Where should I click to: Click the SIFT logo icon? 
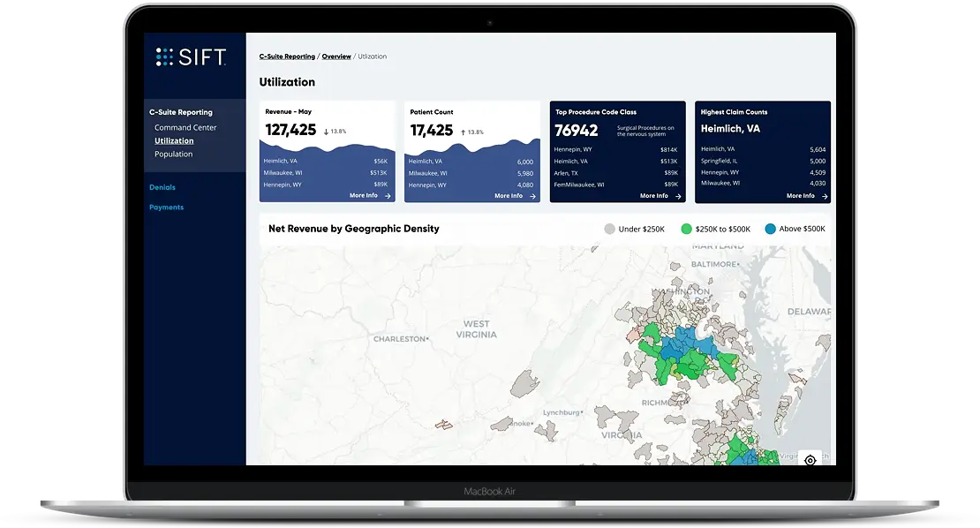point(165,57)
